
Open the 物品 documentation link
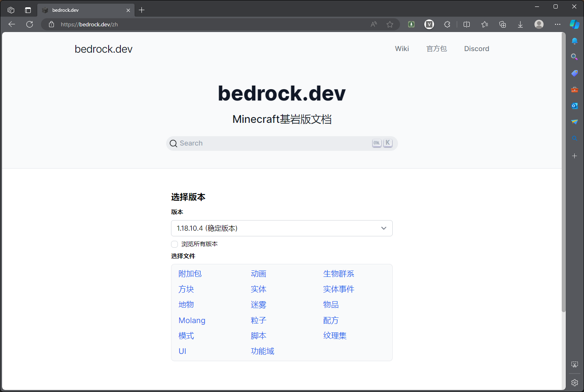(x=331, y=304)
